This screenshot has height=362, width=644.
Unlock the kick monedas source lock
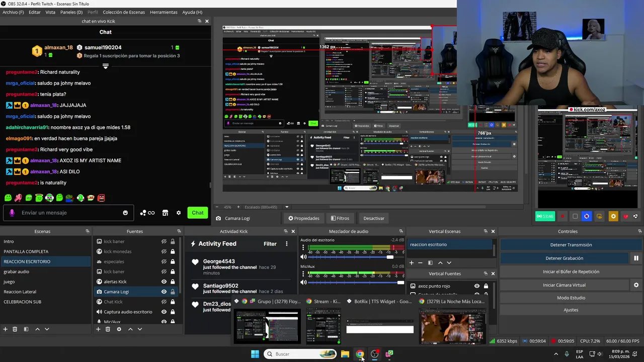tap(173, 251)
